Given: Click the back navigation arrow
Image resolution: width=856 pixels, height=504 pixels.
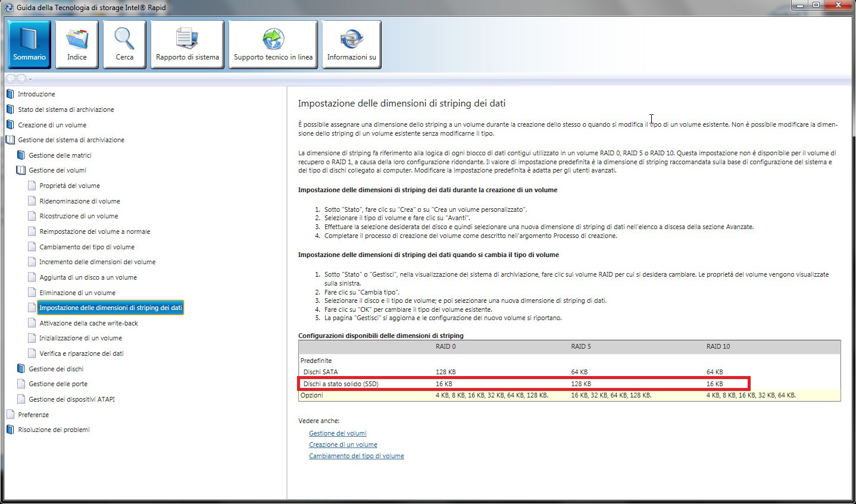Looking at the screenshot, I should coord(10,79).
